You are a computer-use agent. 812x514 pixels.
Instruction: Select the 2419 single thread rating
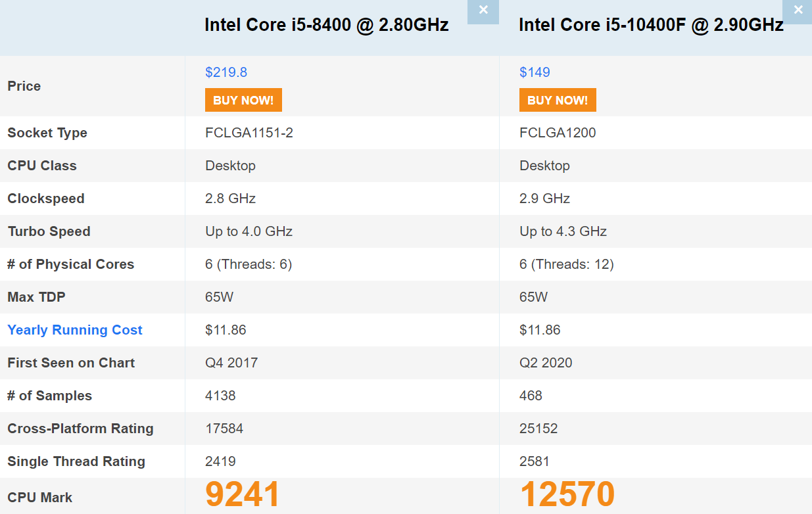pos(220,461)
